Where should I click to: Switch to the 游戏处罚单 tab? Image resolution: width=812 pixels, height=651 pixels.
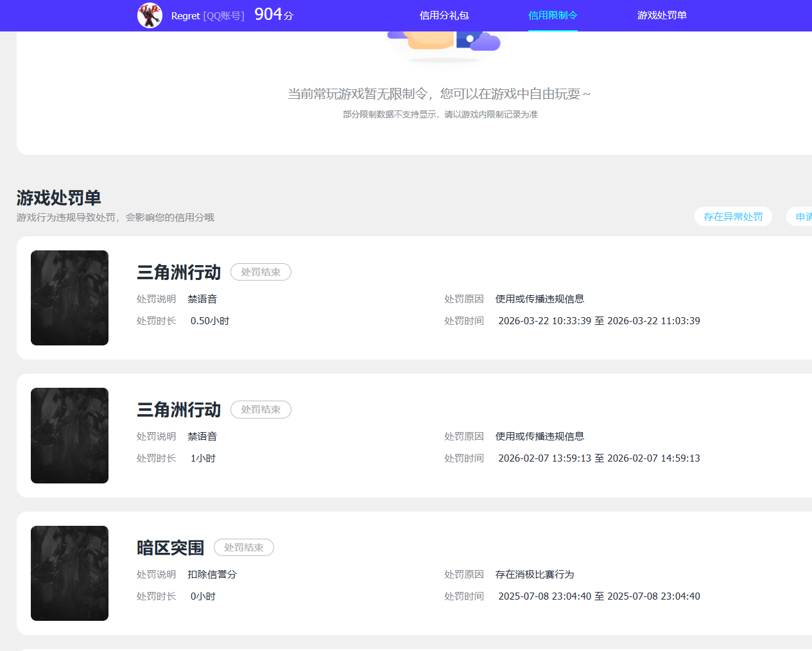[662, 15]
